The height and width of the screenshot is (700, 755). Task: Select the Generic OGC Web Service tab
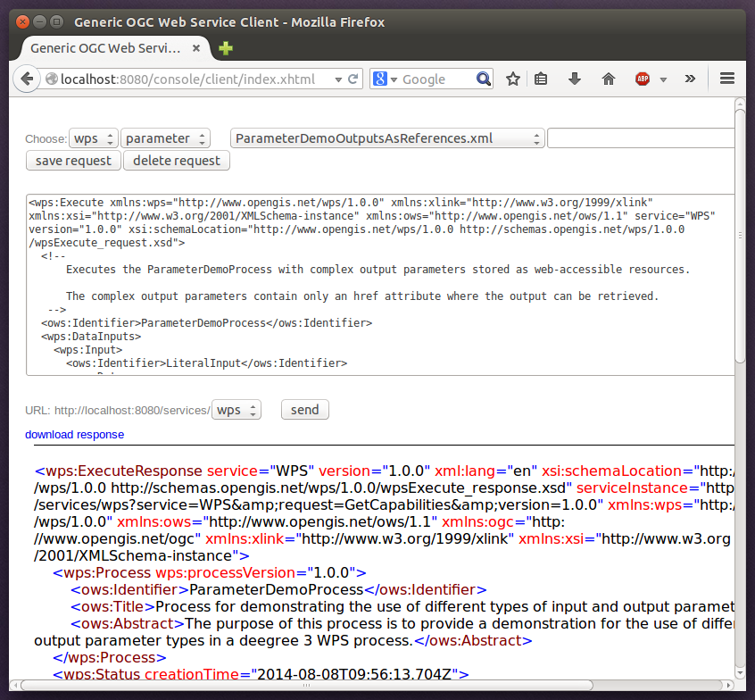point(107,50)
